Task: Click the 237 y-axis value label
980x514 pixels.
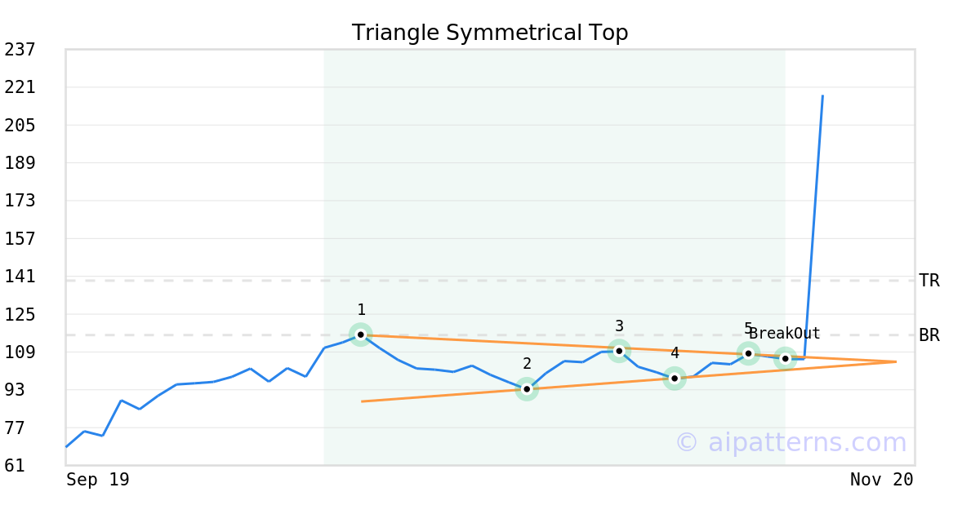Action: coord(20,50)
